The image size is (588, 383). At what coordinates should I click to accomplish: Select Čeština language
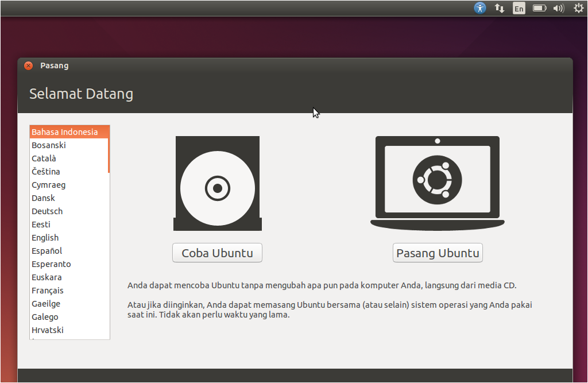click(x=69, y=172)
